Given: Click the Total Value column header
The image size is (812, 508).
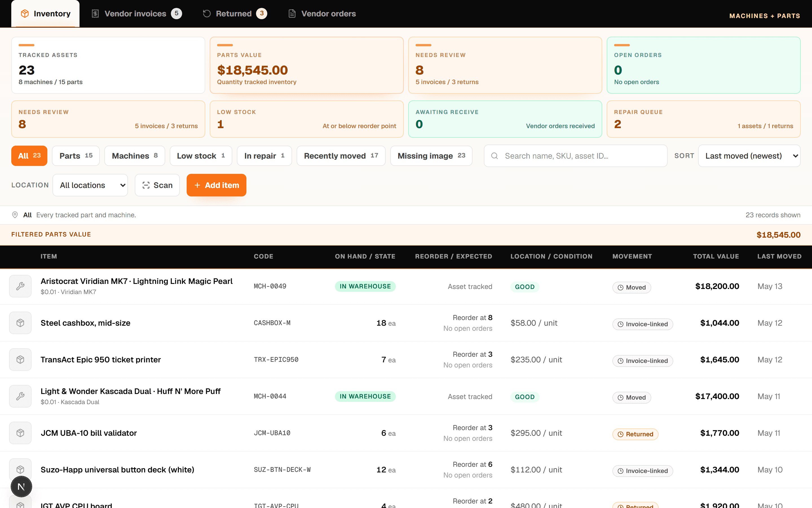Looking at the screenshot, I should pos(716,256).
